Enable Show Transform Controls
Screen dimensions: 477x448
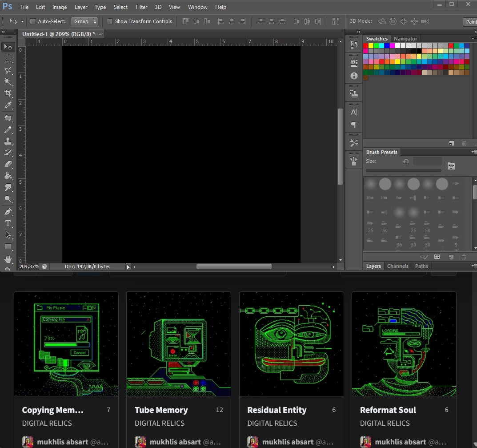[109, 21]
